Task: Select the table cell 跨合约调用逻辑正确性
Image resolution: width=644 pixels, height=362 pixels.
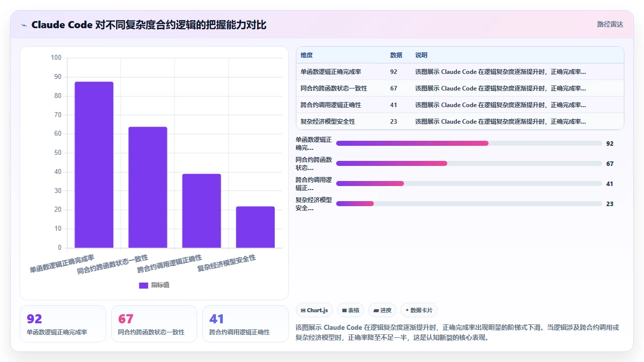Action: [331, 105]
